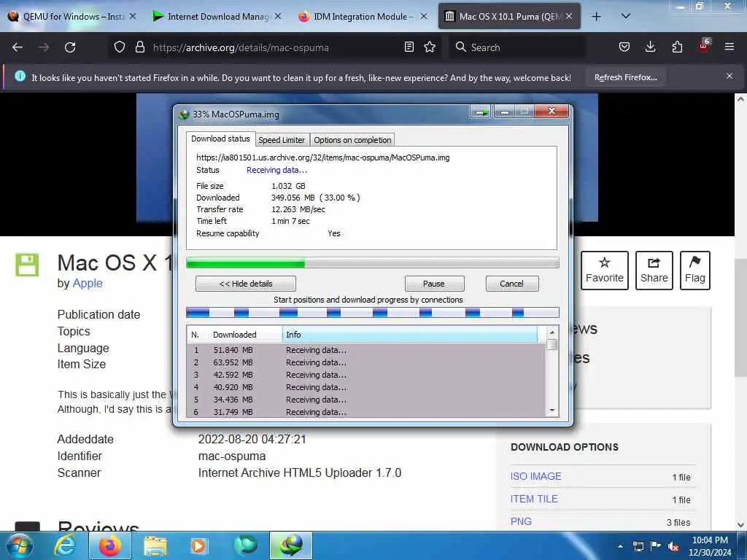List all tabs with the chevron dropdown
The width and height of the screenshot is (747, 560).
pyautogui.click(x=626, y=16)
